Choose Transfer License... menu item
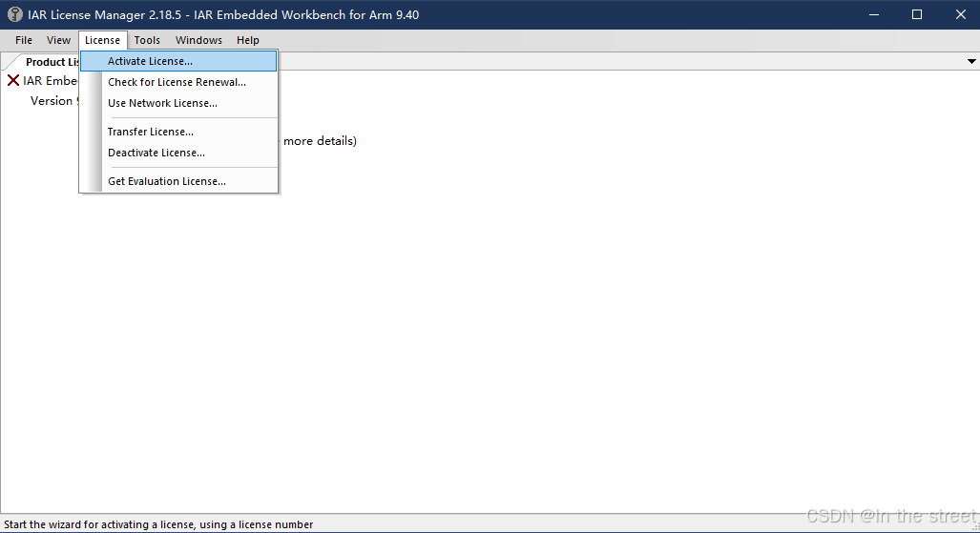The width and height of the screenshot is (980, 533). coord(178,132)
